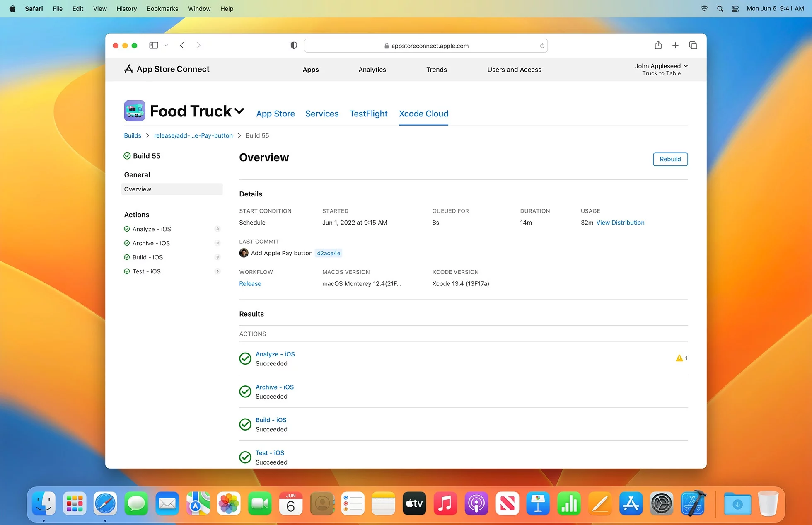
Task: Open sidebar options dropdown arrow
Action: [167, 46]
